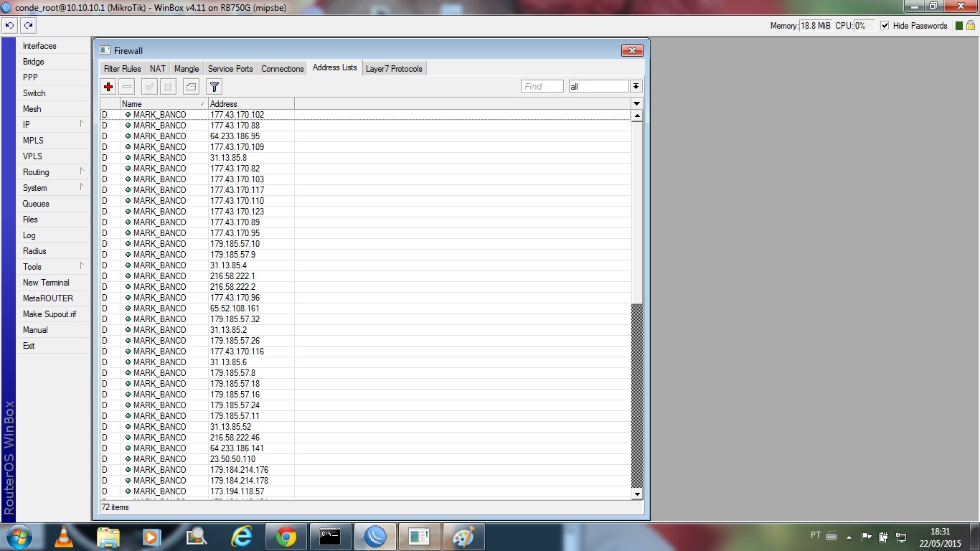The width and height of the screenshot is (980, 551).
Task: Open the Manual link in the sidebar
Action: pos(53,330)
